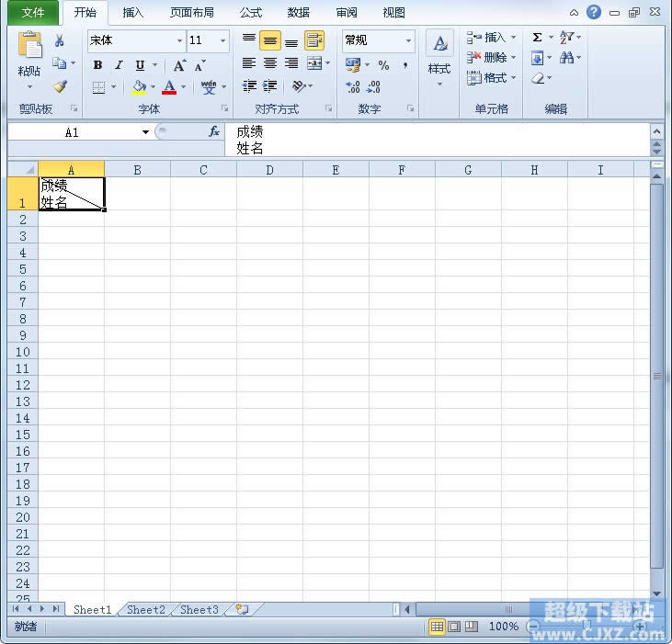672x644 pixels.
Task: Click the Copy icon
Action: coord(59,63)
